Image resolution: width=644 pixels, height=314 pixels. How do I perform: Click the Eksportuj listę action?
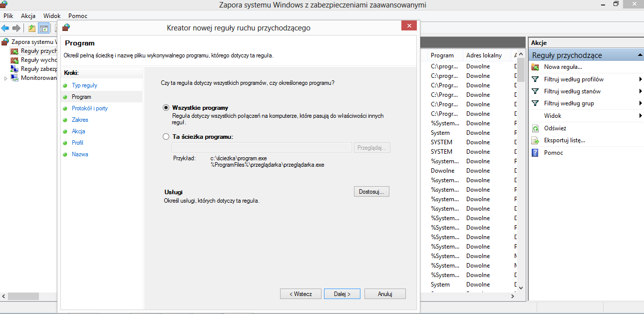[x=565, y=140]
